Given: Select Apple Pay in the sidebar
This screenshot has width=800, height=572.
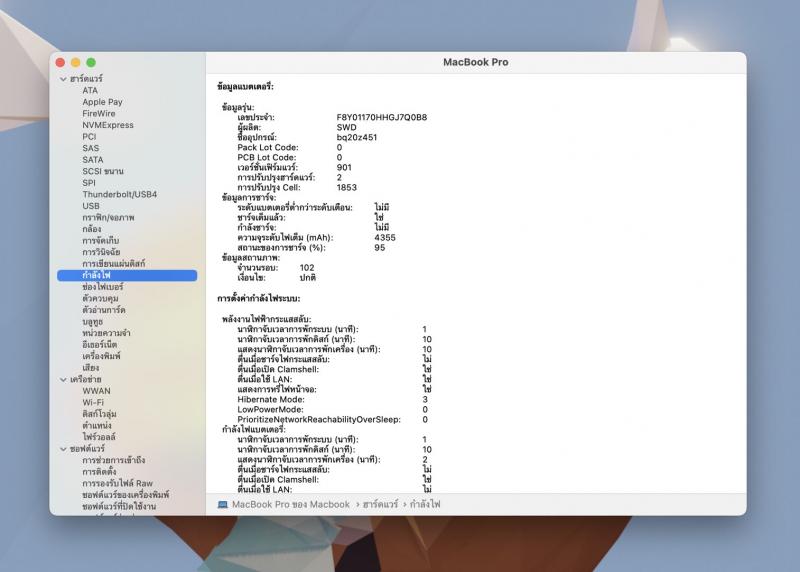Looking at the screenshot, I should click(102, 102).
